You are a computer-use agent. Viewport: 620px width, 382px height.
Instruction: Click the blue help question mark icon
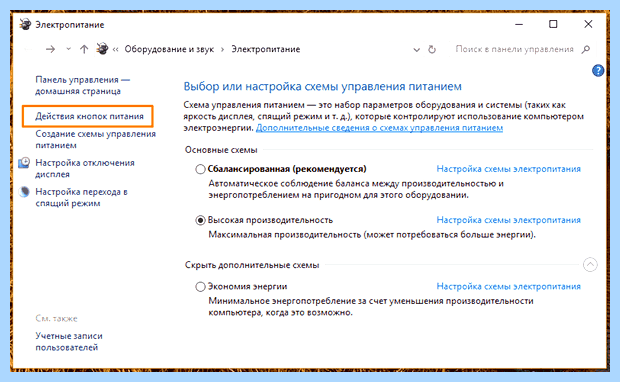coord(598,71)
